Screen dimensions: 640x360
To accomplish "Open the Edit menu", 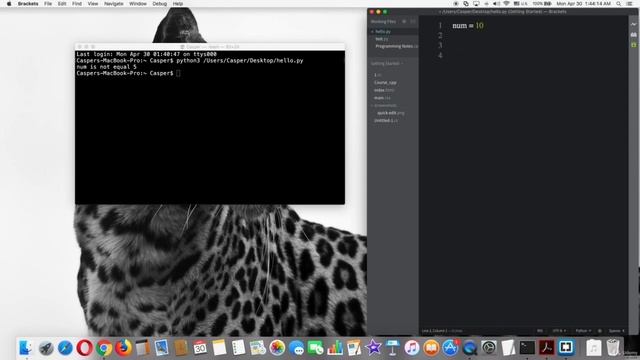I will (x=62, y=4).
